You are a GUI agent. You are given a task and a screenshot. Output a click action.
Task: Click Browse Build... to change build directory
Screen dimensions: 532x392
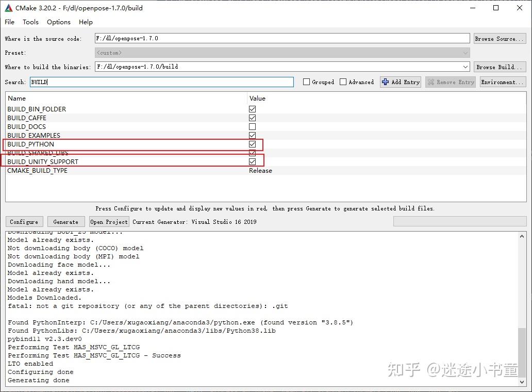click(500, 67)
